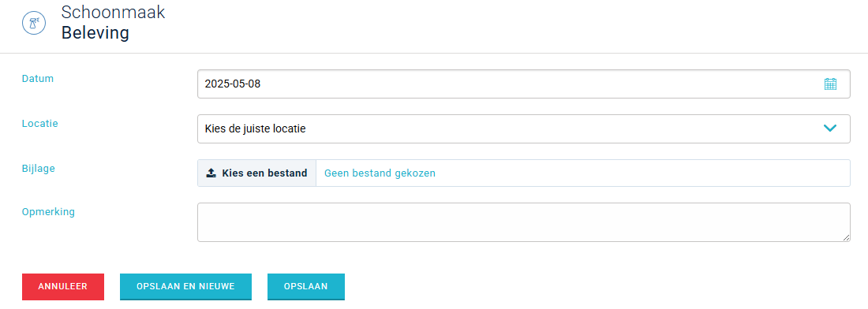Click the 2025-05-08 date field
Screen dimensions: 868x309
[524, 84]
